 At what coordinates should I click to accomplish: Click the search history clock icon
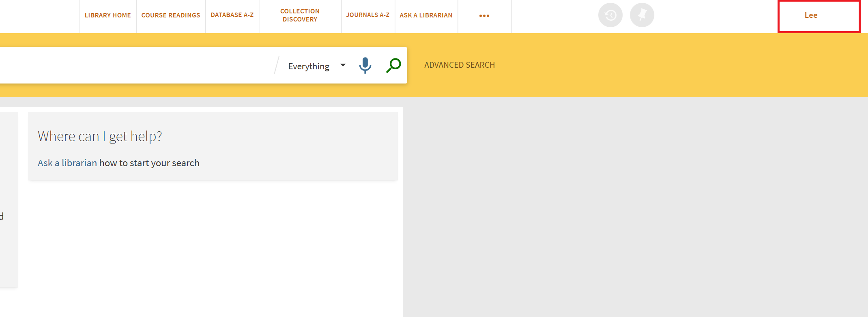[x=610, y=15]
